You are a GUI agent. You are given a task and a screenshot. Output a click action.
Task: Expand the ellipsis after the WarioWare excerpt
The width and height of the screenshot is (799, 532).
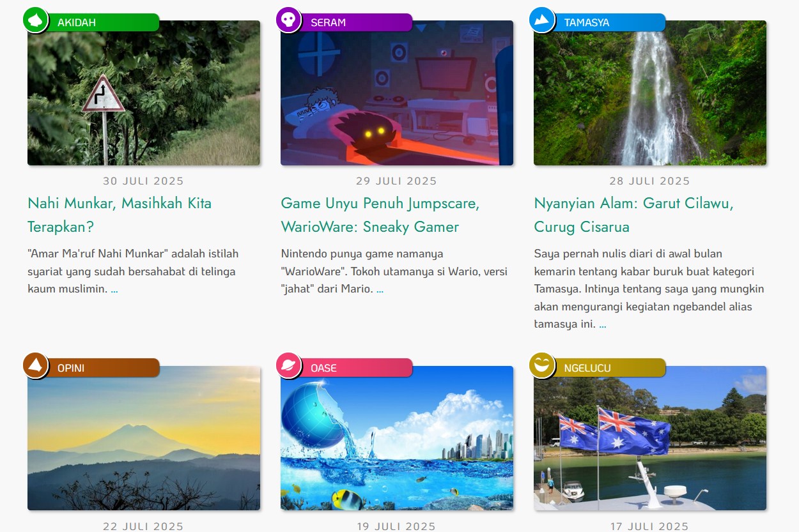pos(380,289)
